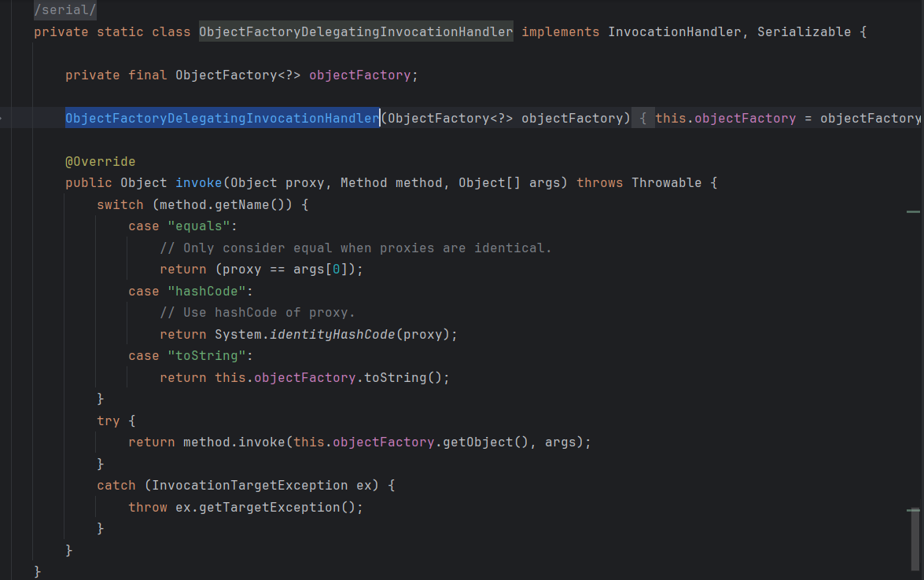Click the objectFactory field in its declaration
The width and height of the screenshot is (924, 580).
(x=359, y=75)
